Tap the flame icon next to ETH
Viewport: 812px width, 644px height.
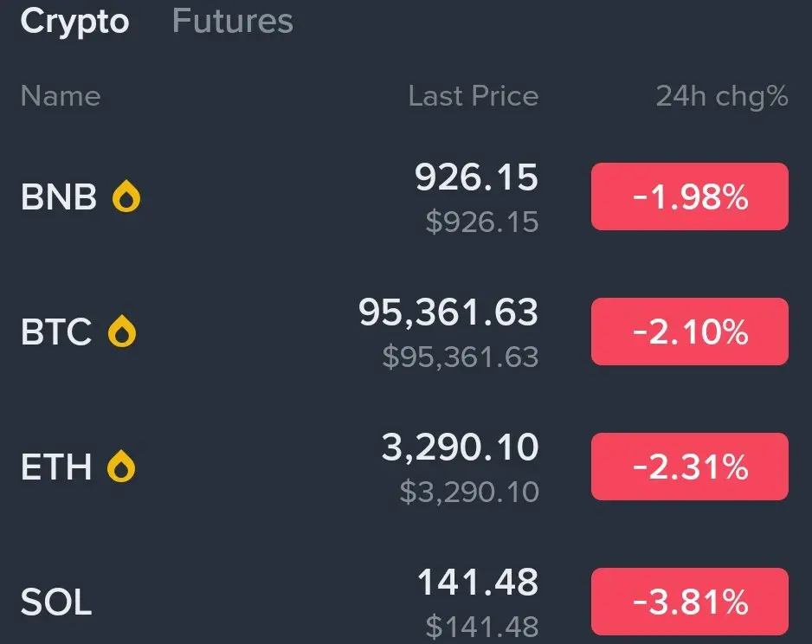(121, 467)
